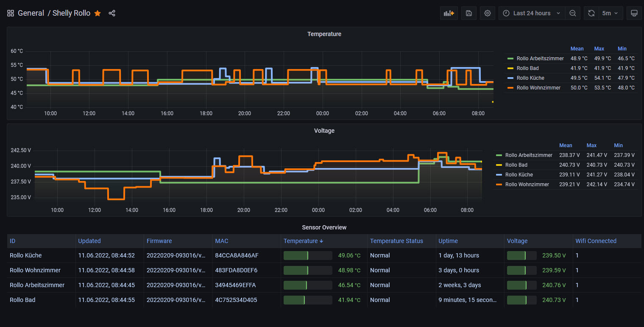
Task: Toggle Rollo Bad series in Temperature legend
Action: point(528,68)
